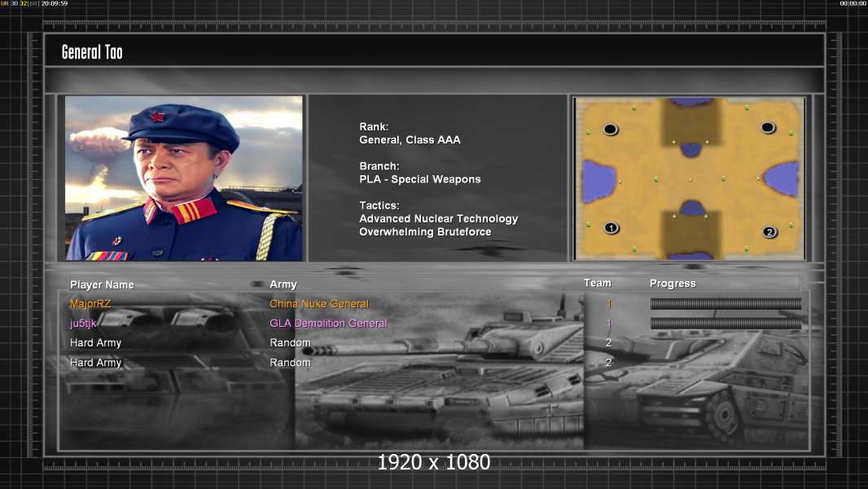Click the MajorRZ loading progress bar
The width and height of the screenshot is (868, 489).
click(x=726, y=303)
